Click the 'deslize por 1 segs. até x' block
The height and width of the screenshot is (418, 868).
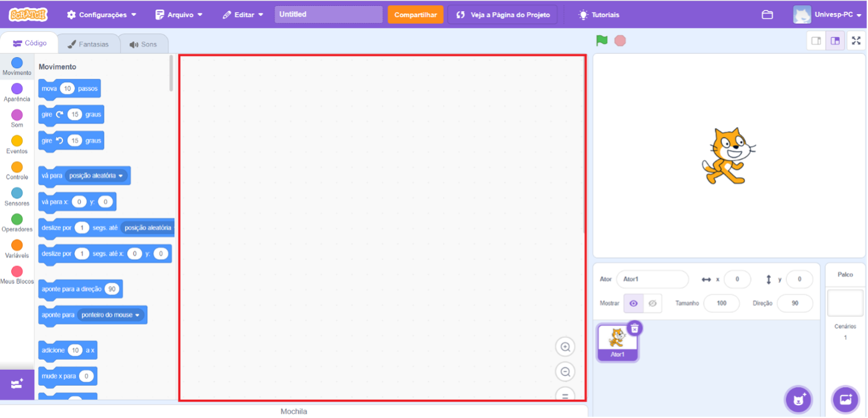[x=105, y=254]
